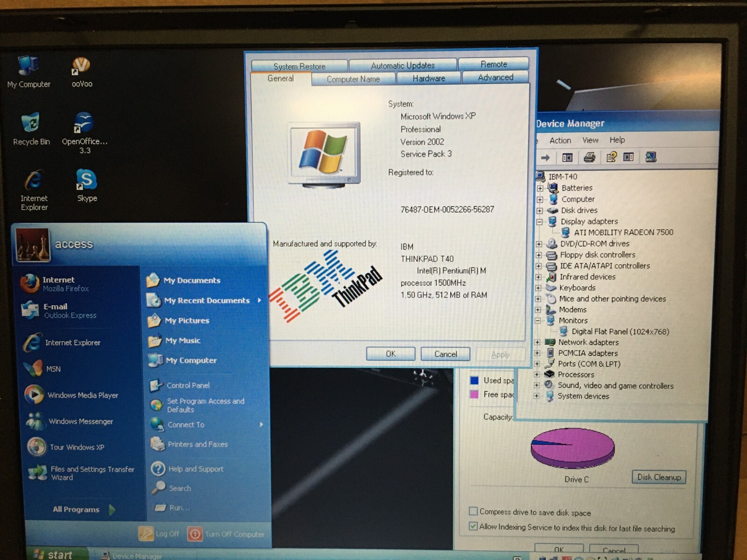747x560 pixels.
Task: Switch to Automatic Updates tab
Action: pos(402,65)
